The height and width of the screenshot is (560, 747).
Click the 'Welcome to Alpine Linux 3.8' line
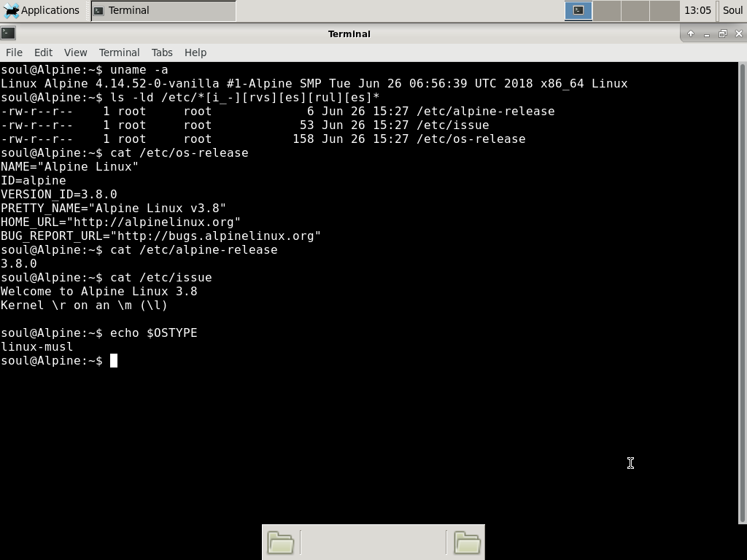point(98,291)
